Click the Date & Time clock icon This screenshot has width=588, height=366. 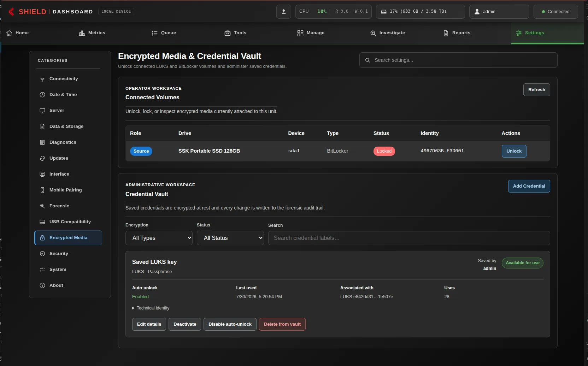tap(42, 95)
